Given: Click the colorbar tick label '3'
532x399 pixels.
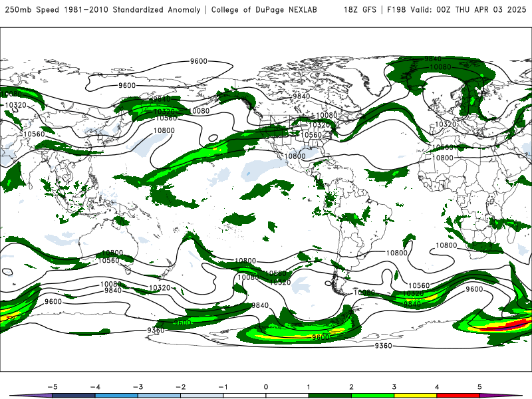Looking at the screenshot, I should point(394,387).
